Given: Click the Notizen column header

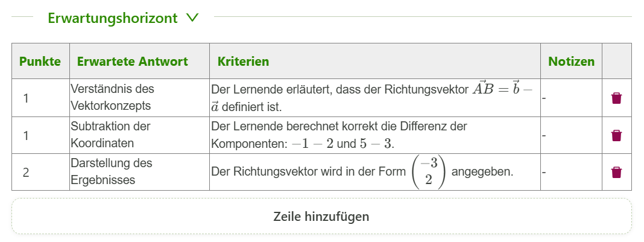Looking at the screenshot, I should point(571,62).
